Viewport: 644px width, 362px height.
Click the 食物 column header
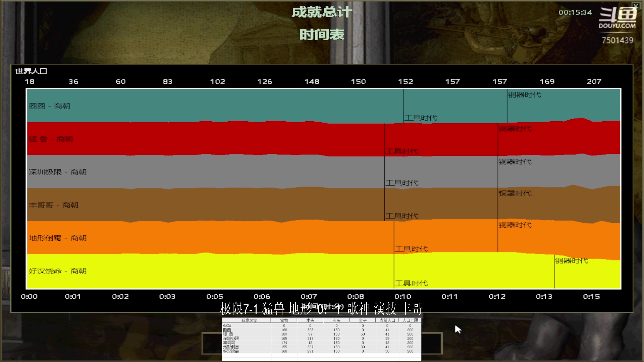(x=284, y=320)
